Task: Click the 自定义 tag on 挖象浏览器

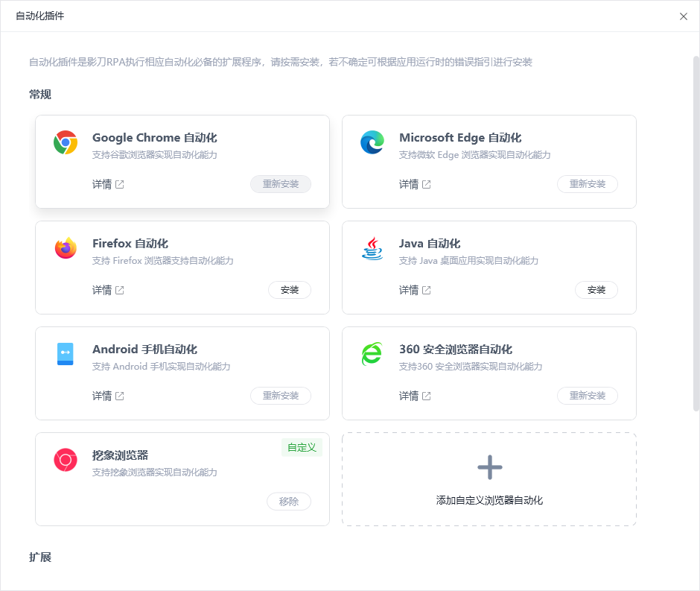Action: pos(302,448)
